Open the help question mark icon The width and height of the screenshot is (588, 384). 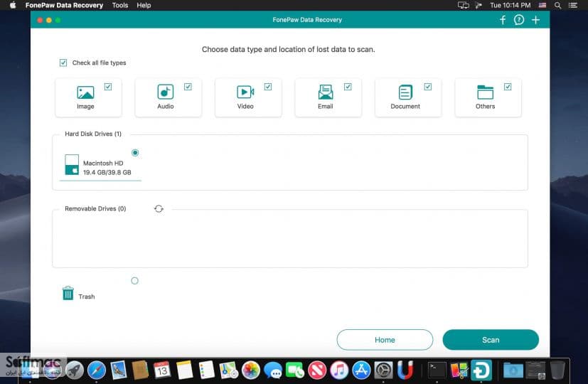coord(519,20)
